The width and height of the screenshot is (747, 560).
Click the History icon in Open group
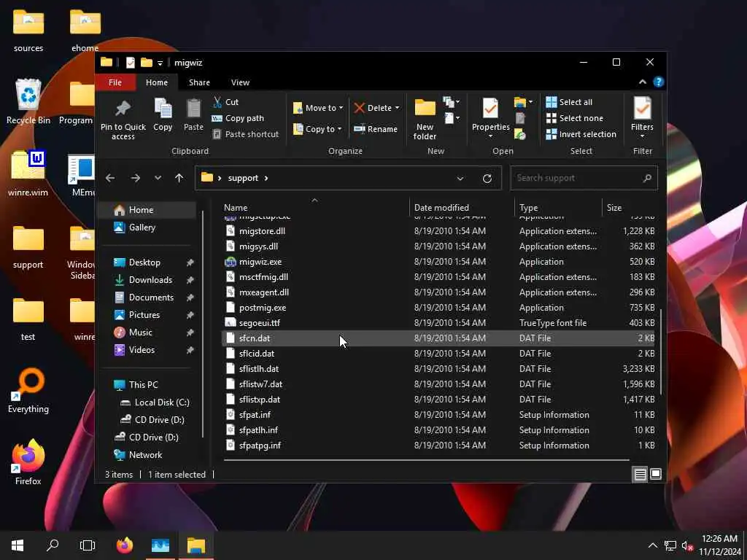click(x=520, y=134)
